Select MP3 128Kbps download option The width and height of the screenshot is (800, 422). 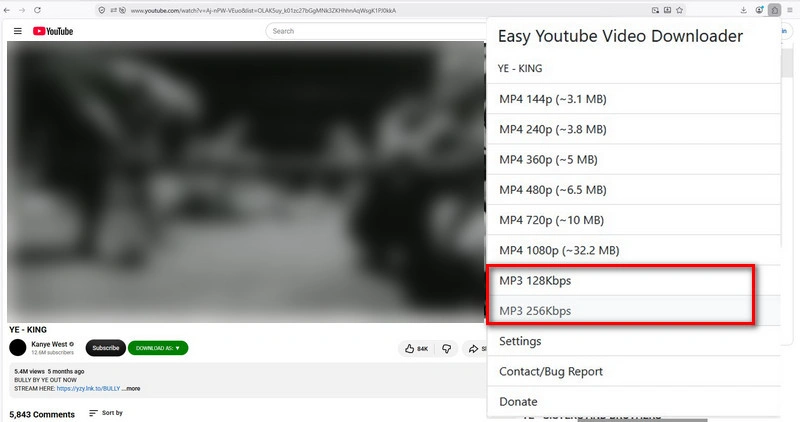pyautogui.click(x=634, y=281)
